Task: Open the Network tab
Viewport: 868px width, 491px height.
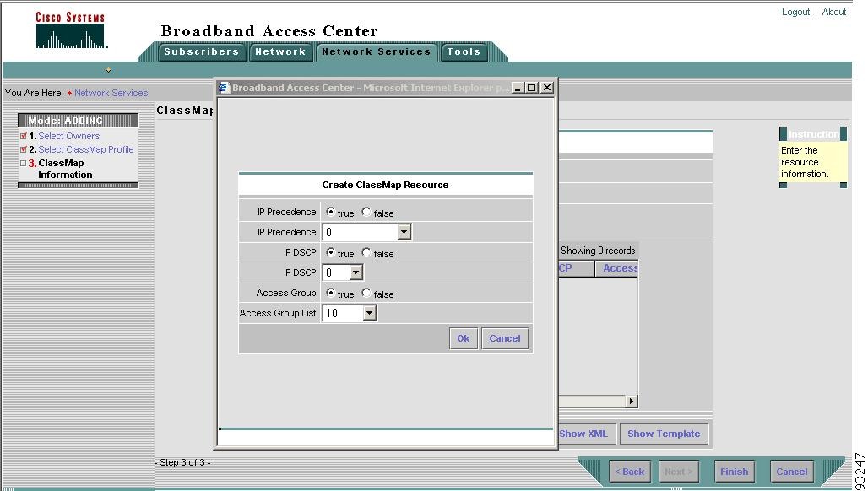Action: point(280,52)
